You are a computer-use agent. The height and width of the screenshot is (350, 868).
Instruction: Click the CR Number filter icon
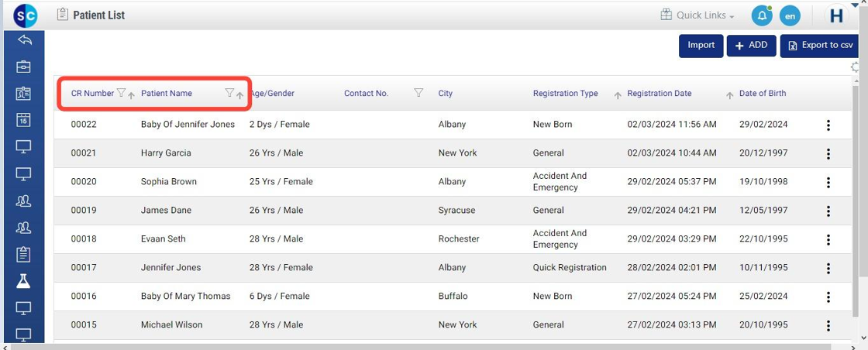121,94
